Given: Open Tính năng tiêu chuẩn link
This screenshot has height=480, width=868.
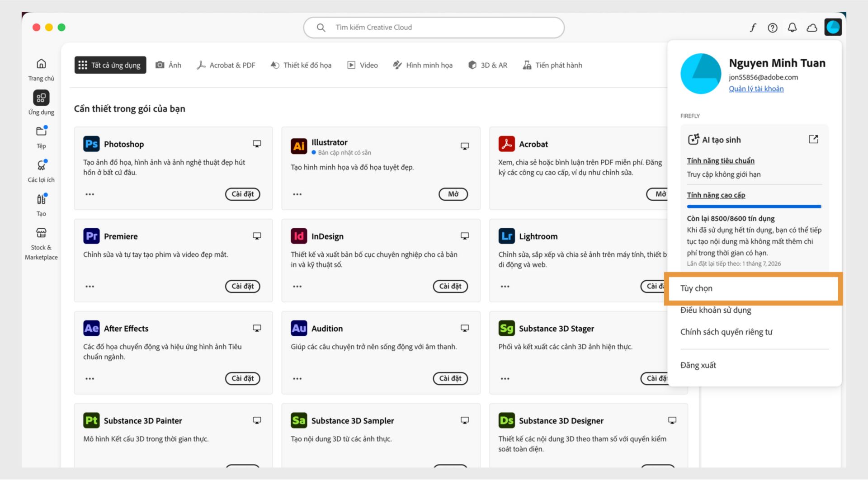Looking at the screenshot, I should 721,161.
